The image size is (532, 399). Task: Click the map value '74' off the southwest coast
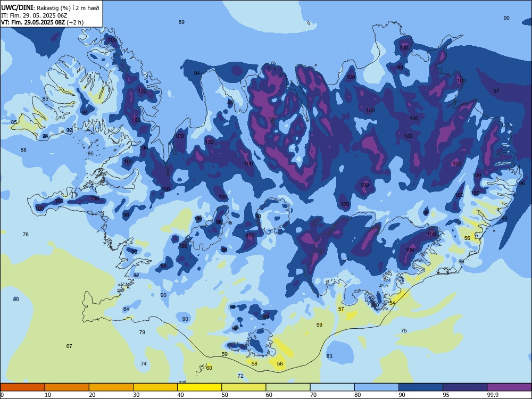coord(144,363)
